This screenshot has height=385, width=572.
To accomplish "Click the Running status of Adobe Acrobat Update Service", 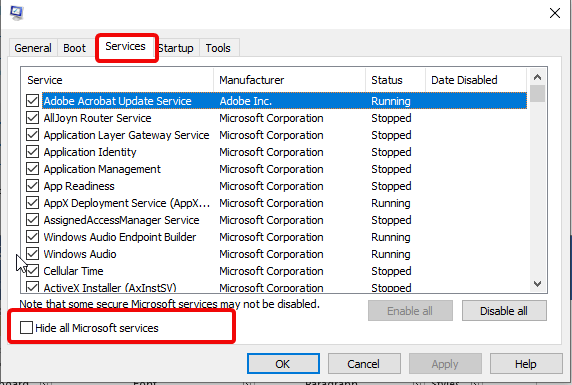I will pyautogui.click(x=391, y=101).
